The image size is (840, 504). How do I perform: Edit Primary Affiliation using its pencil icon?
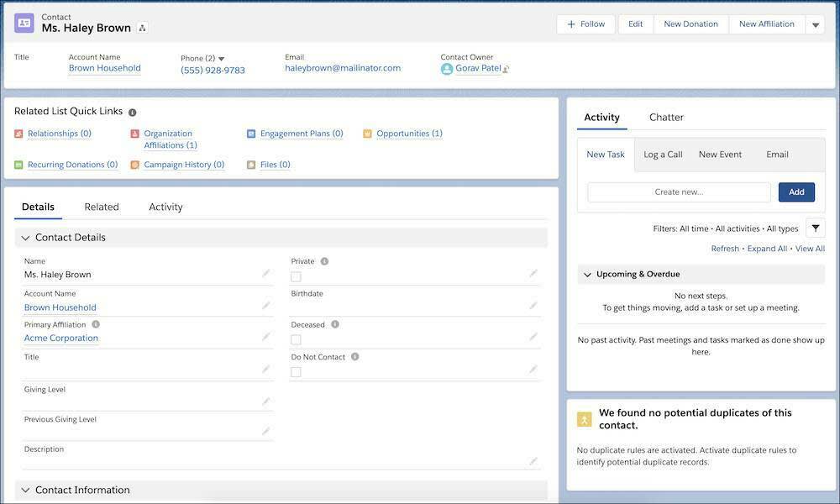tap(265, 337)
